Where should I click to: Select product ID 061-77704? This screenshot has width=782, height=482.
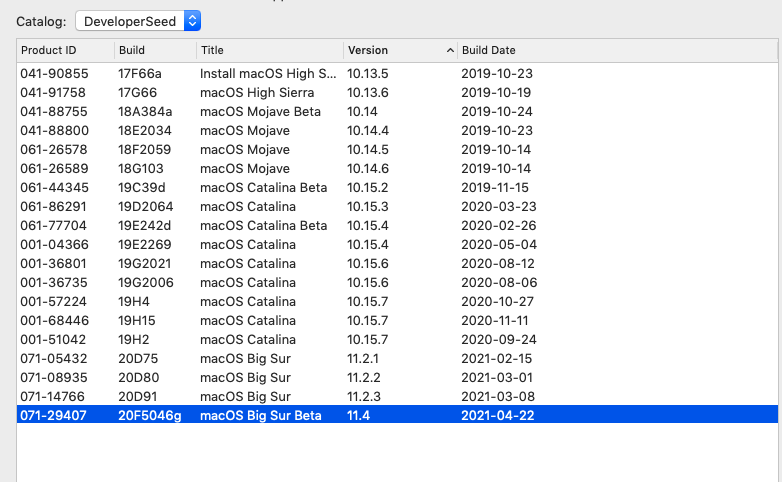click(53, 226)
